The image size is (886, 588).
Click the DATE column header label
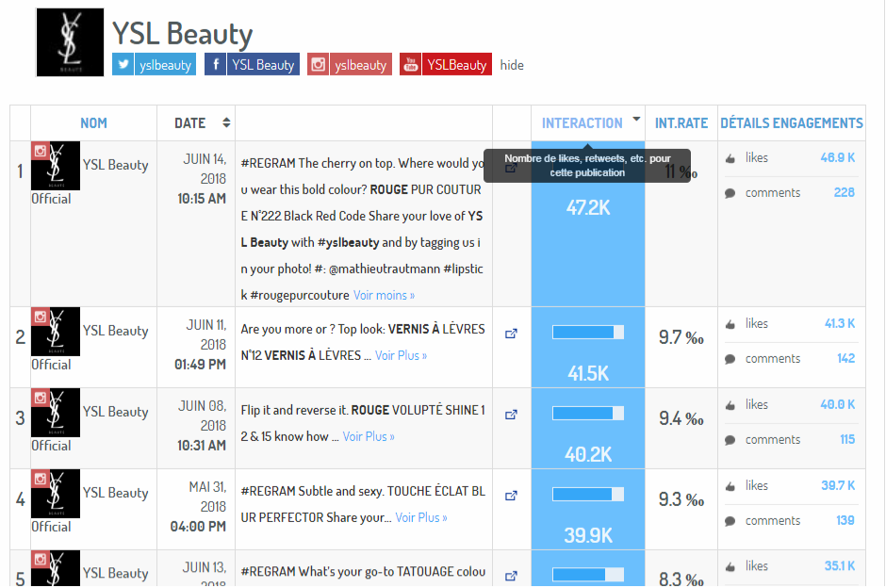[189, 123]
